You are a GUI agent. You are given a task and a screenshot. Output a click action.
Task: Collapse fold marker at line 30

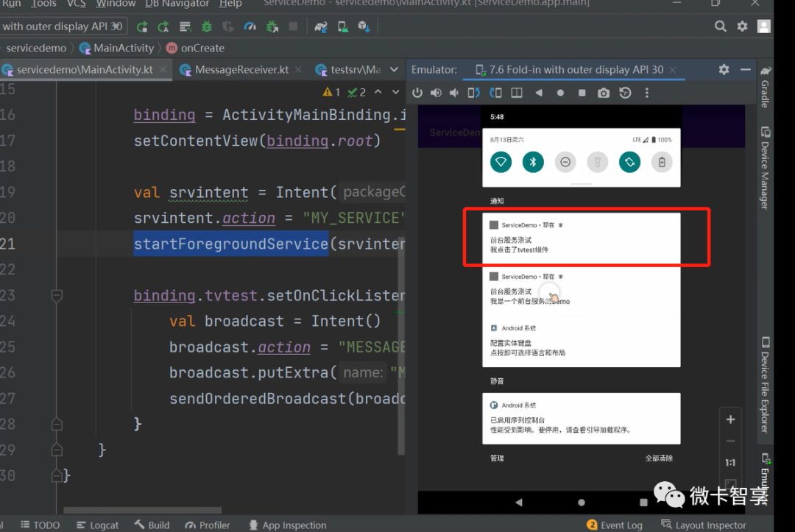(x=57, y=475)
